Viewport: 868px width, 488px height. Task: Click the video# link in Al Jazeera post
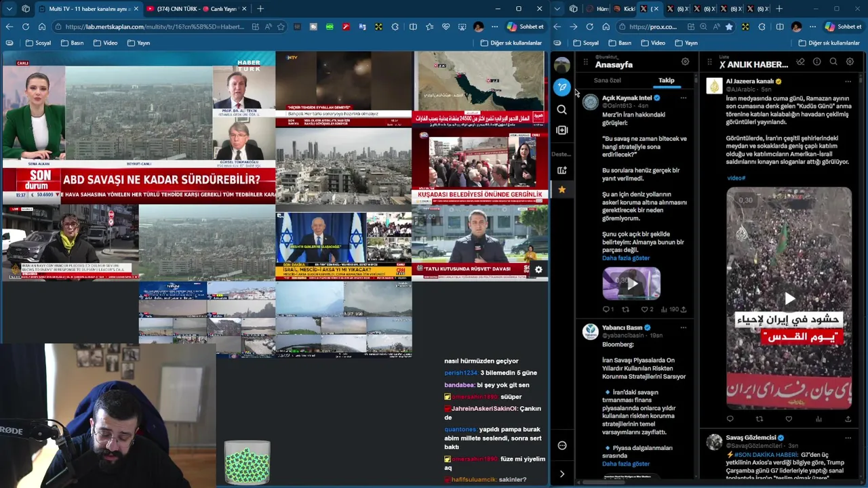(736, 178)
